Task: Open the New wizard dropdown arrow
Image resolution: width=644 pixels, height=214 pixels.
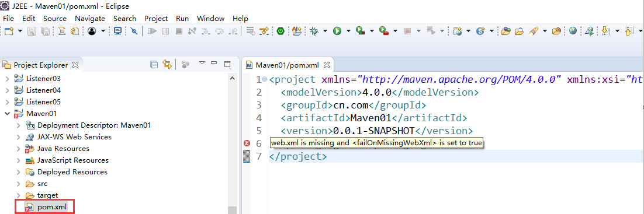Action: click(x=20, y=31)
